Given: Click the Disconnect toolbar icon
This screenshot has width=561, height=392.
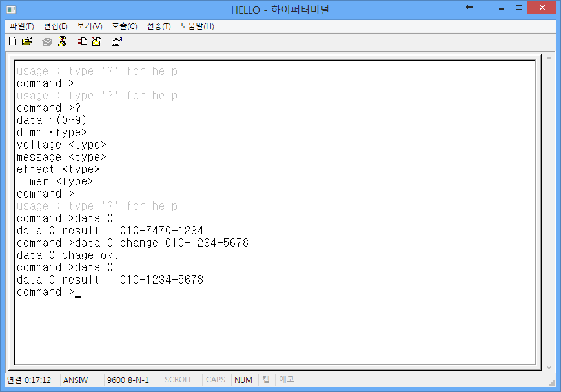Looking at the screenshot, I should 62,41.
